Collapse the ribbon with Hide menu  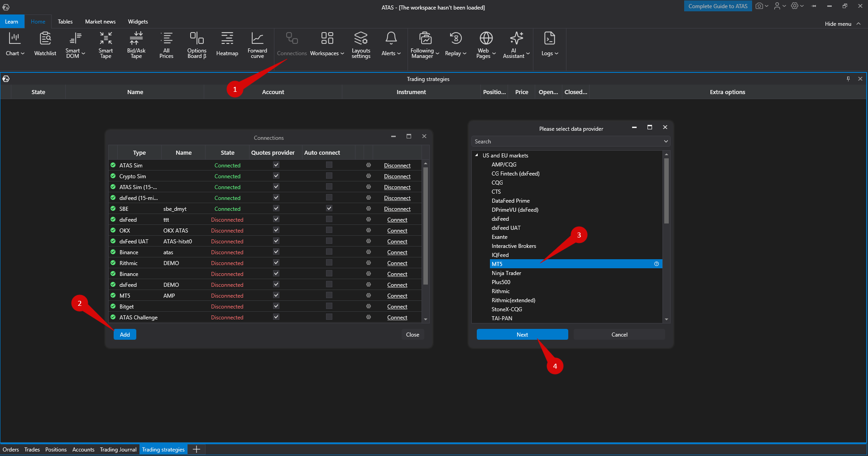click(843, 24)
